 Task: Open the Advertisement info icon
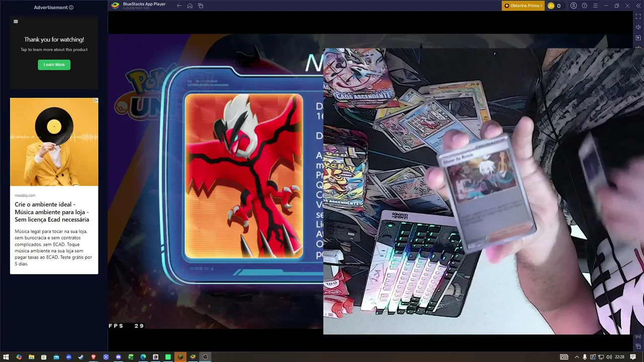coord(71,8)
